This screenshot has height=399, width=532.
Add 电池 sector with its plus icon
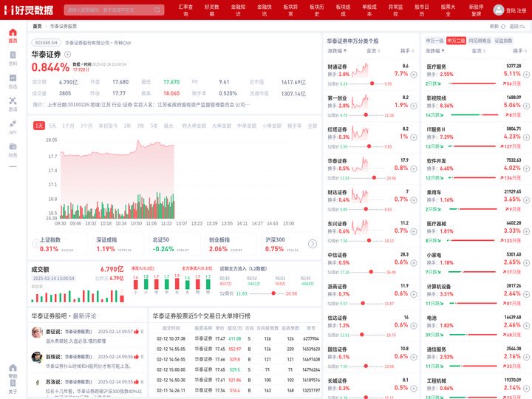(526, 325)
